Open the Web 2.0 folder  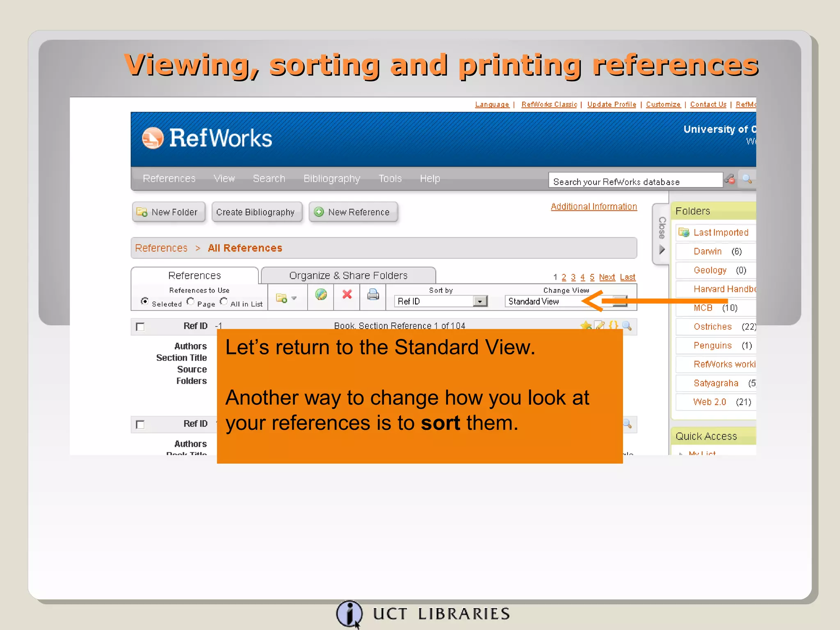click(710, 402)
